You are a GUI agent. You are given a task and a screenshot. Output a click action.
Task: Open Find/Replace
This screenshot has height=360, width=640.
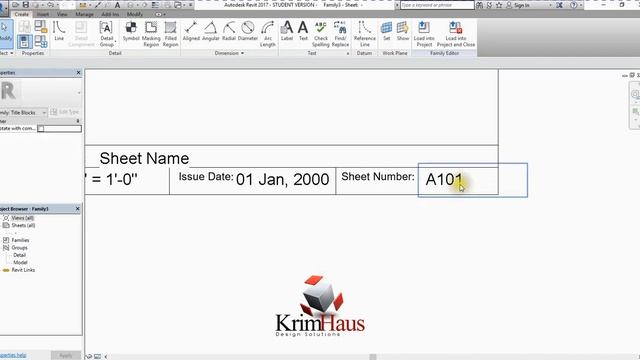340,34
